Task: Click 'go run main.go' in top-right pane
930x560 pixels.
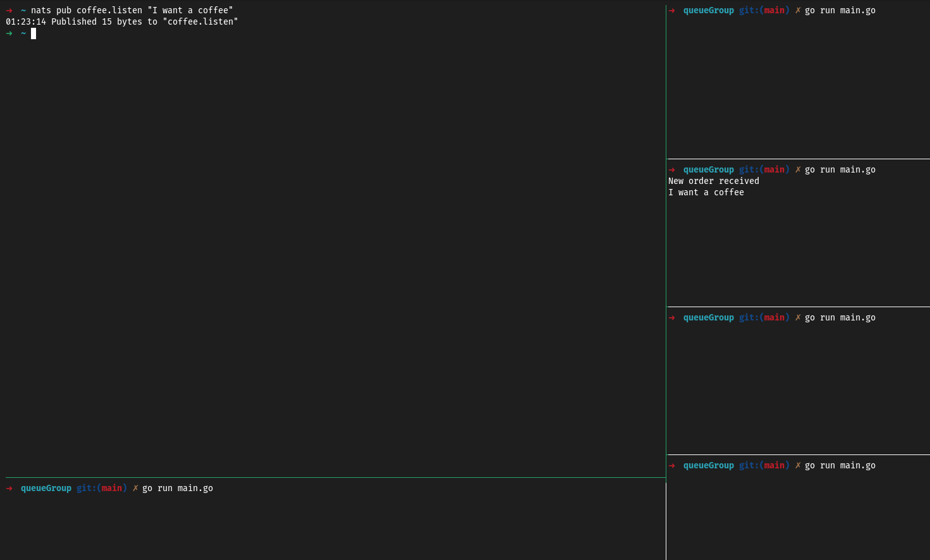Action: click(840, 10)
